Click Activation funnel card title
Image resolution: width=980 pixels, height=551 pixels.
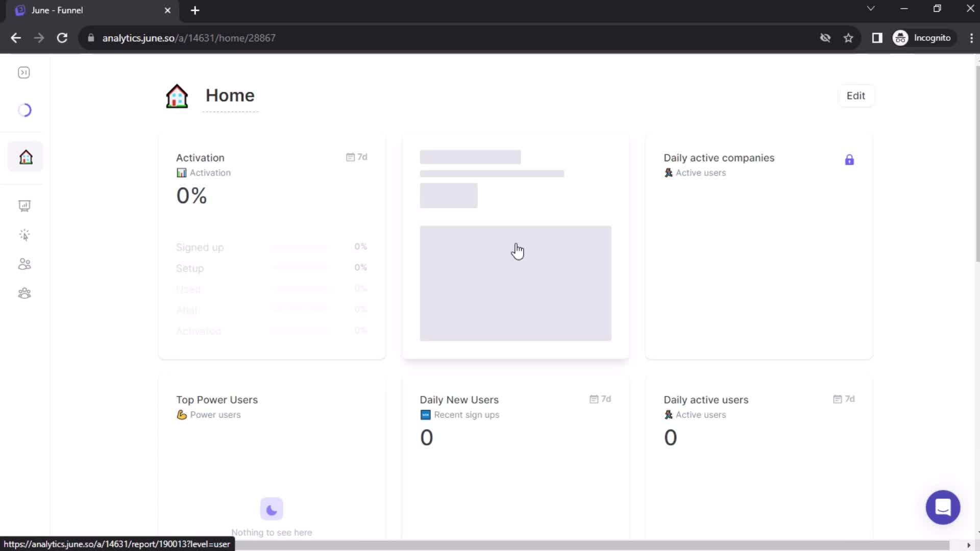[x=200, y=158]
